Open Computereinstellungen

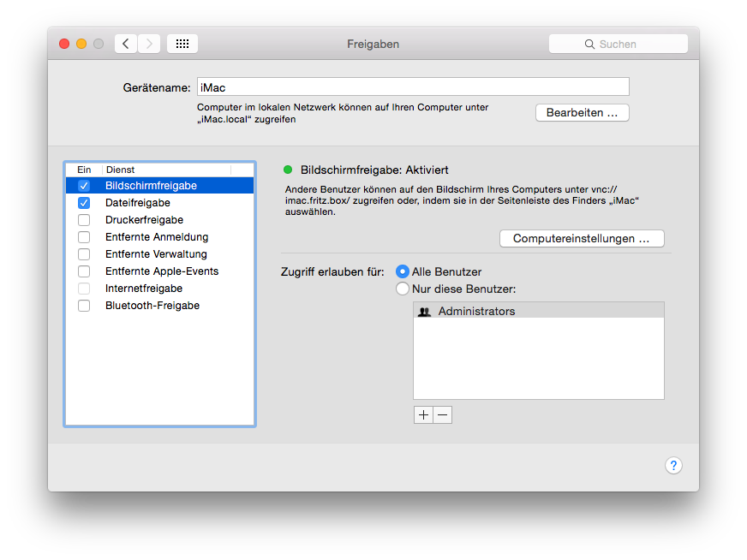point(582,238)
